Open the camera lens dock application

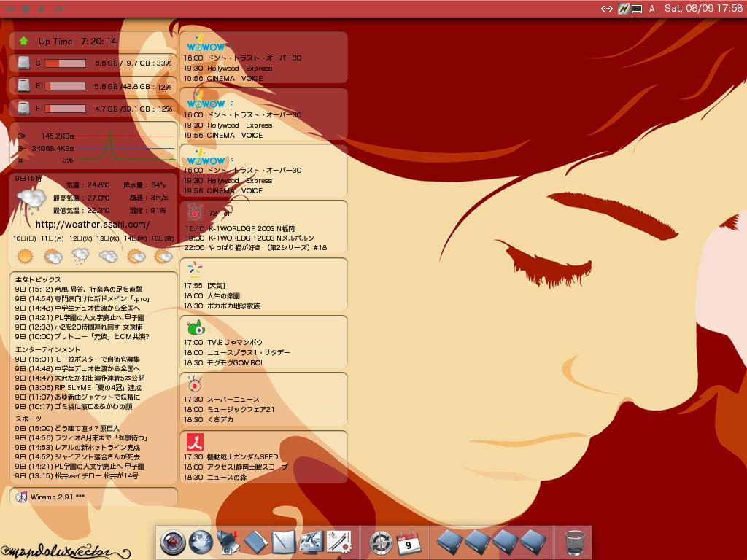[x=172, y=542]
